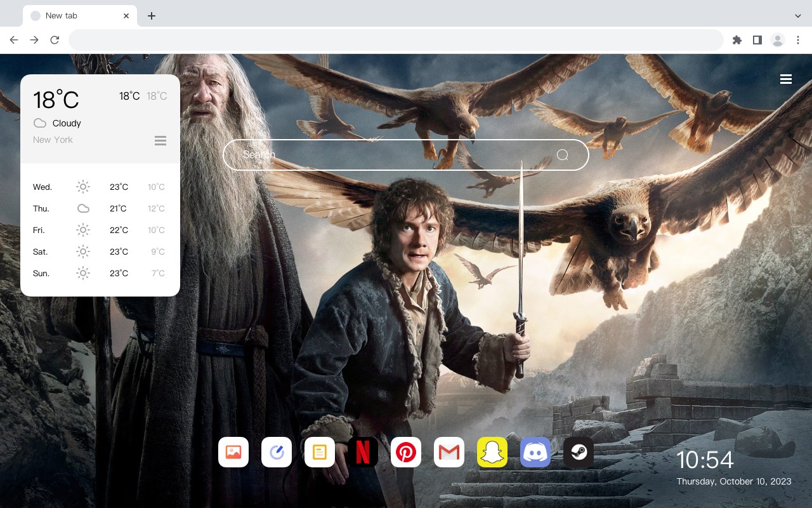Open the Extensions puzzle icon
The width and height of the screenshot is (812, 508).
(x=737, y=40)
